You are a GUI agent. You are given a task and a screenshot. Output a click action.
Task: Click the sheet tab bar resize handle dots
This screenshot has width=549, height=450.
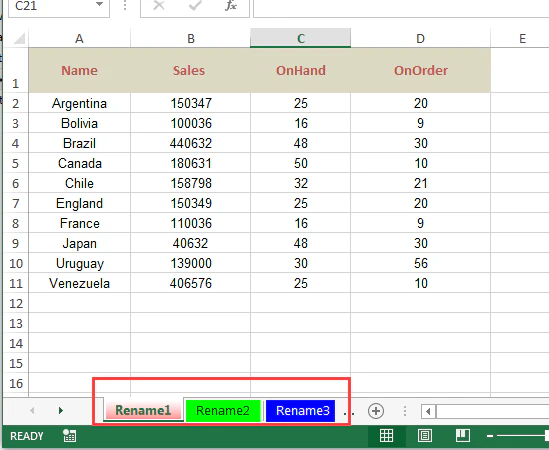point(405,411)
